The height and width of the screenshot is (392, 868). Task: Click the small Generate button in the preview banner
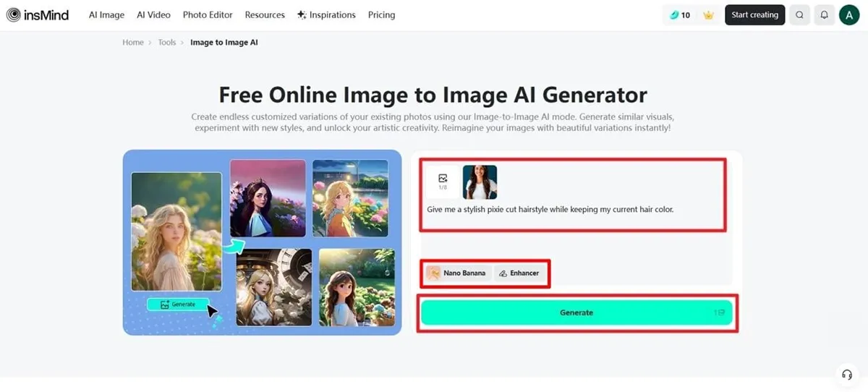click(178, 304)
